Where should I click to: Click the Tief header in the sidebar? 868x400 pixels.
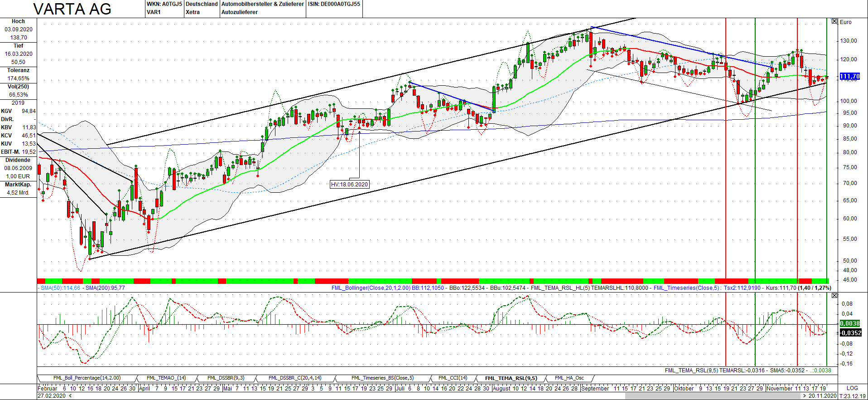tap(18, 46)
